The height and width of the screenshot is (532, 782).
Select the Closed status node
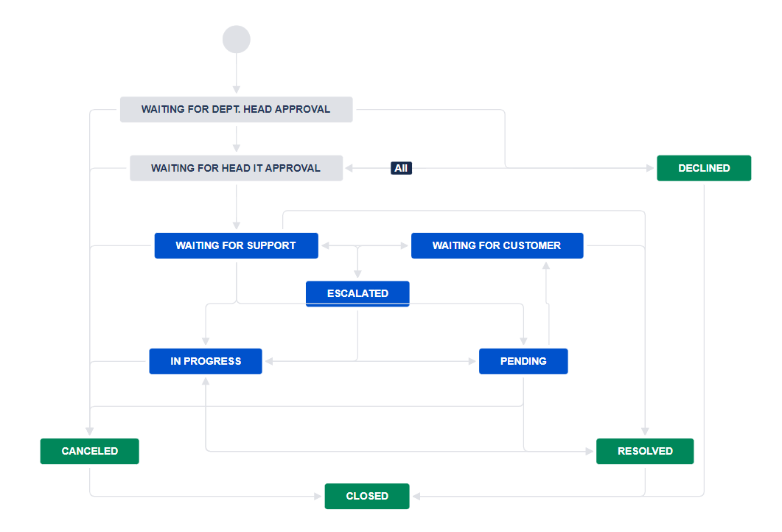[367, 496]
